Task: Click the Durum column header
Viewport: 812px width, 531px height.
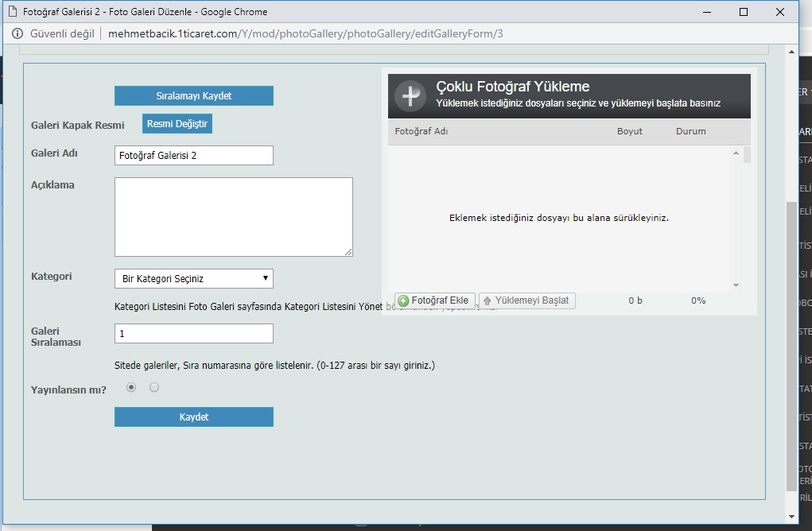Action: tap(691, 131)
